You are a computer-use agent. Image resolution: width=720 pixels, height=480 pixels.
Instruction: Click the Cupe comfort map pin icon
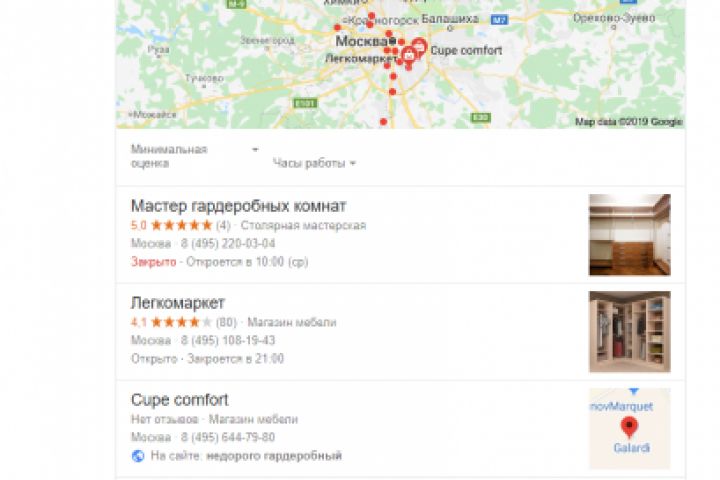point(419,45)
